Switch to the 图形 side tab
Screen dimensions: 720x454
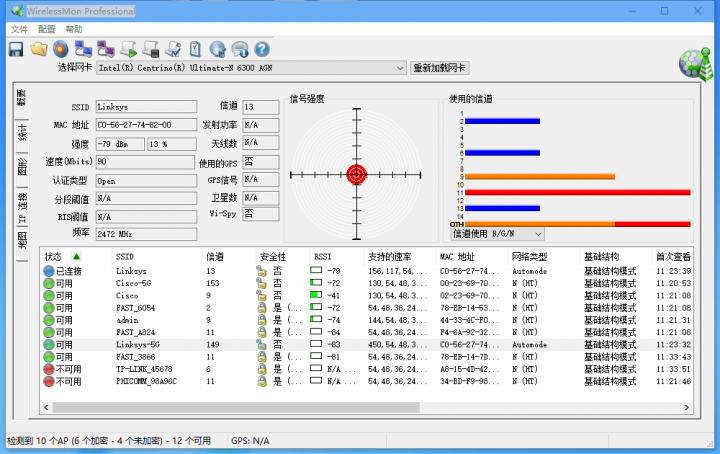click(x=22, y=167)
